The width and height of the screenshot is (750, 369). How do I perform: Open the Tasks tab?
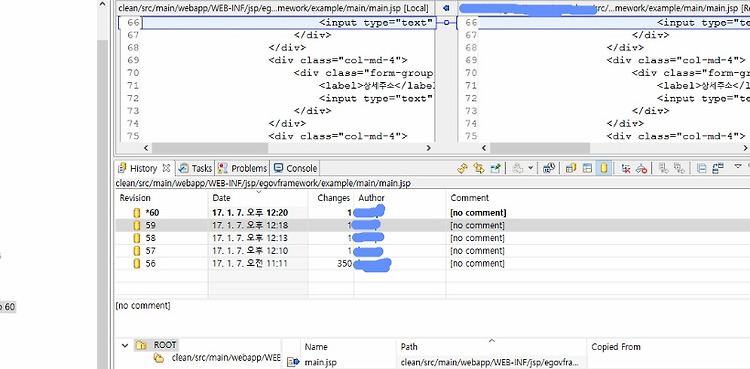click(195, 168)
